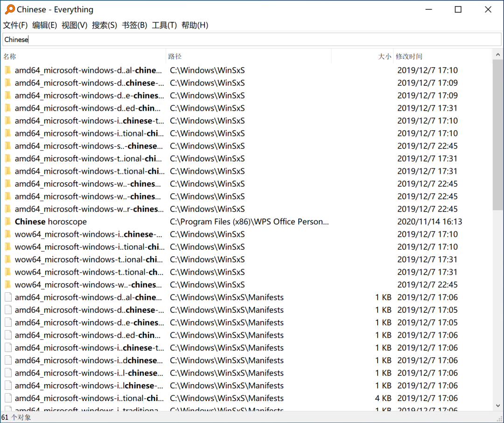Click the search box containing Chinese

click(252, 40)
